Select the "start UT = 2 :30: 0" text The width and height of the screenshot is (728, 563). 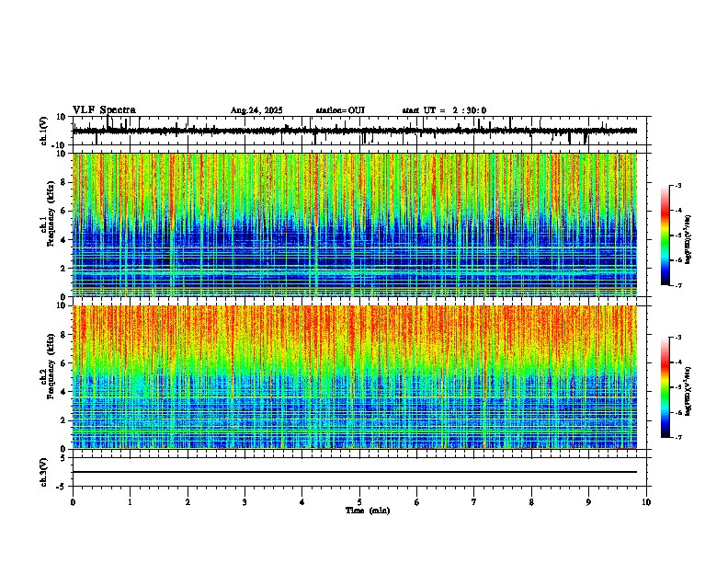point(444,110)
